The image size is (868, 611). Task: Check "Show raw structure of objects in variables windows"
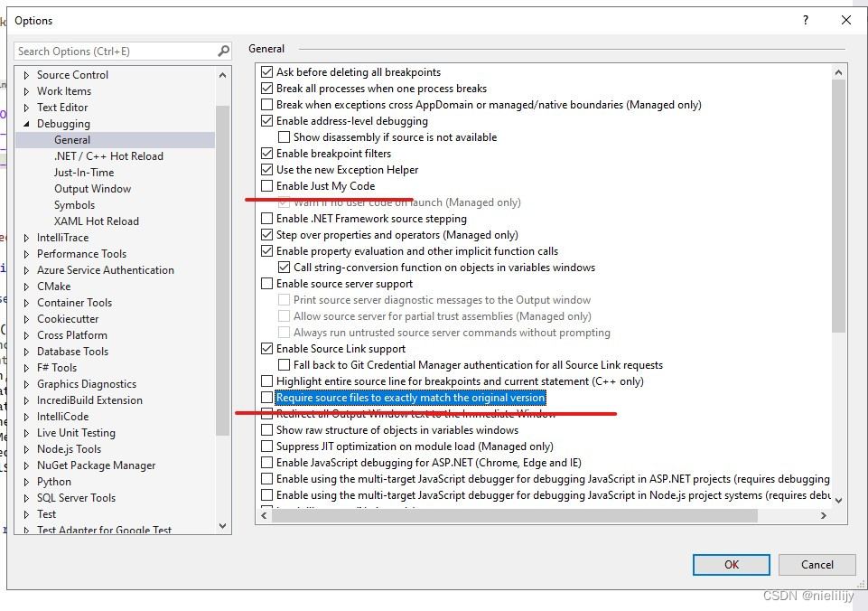pos(267,429)
